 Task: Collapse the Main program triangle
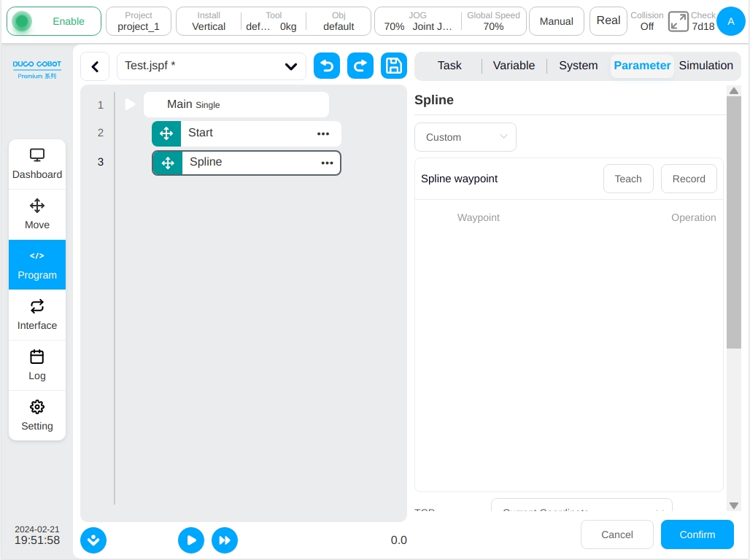point(130,104)
